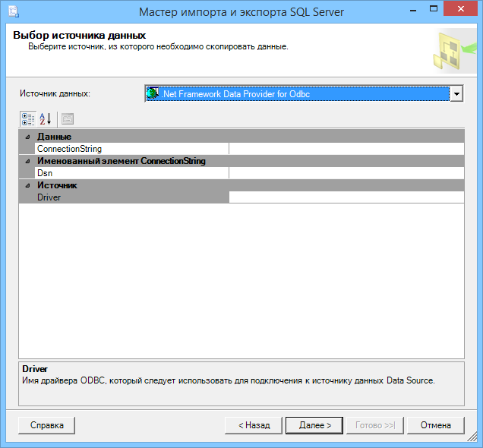The width and height of the screenshot is (483, 448).
Task: Select the Dsn property name
Action: click(45, 173)
